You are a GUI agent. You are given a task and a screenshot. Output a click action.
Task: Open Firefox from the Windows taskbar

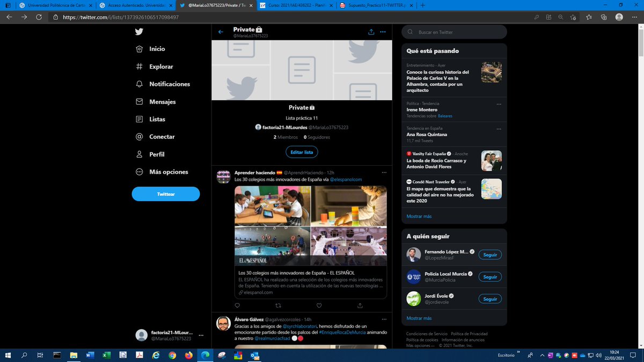[188, 355]
